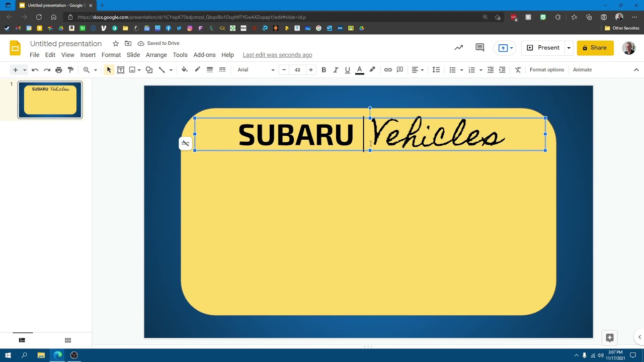Open insert image dropdown arrow
Image resolution: width=644 pixels, height=362 pixels.
pos(139,70)
